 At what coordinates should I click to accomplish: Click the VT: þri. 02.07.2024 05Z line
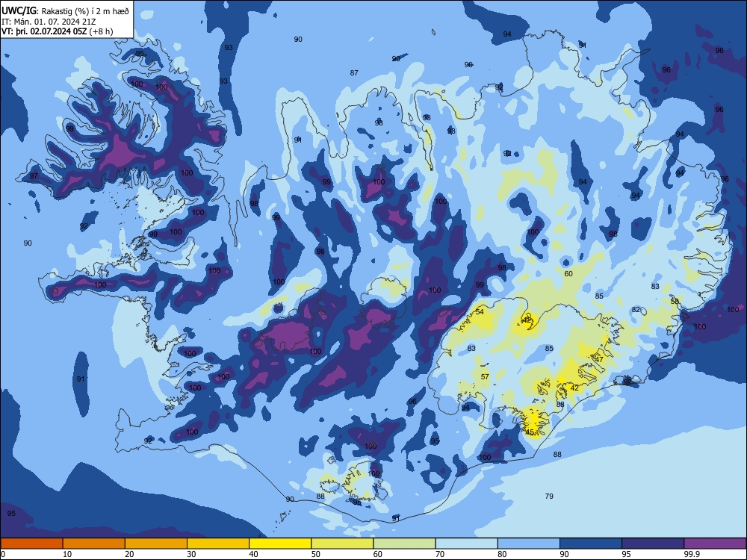tap(58, 31)
